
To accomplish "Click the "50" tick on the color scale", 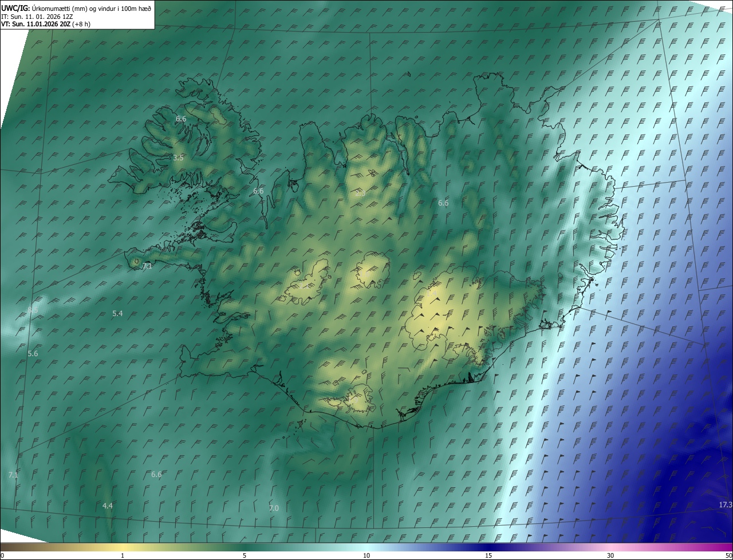I will click(x=728, y=555).
